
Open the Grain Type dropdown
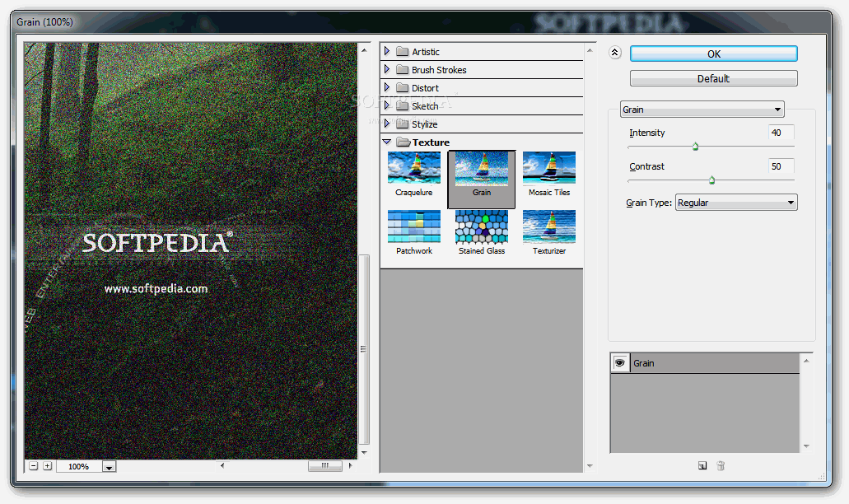[x=736, y=203]
